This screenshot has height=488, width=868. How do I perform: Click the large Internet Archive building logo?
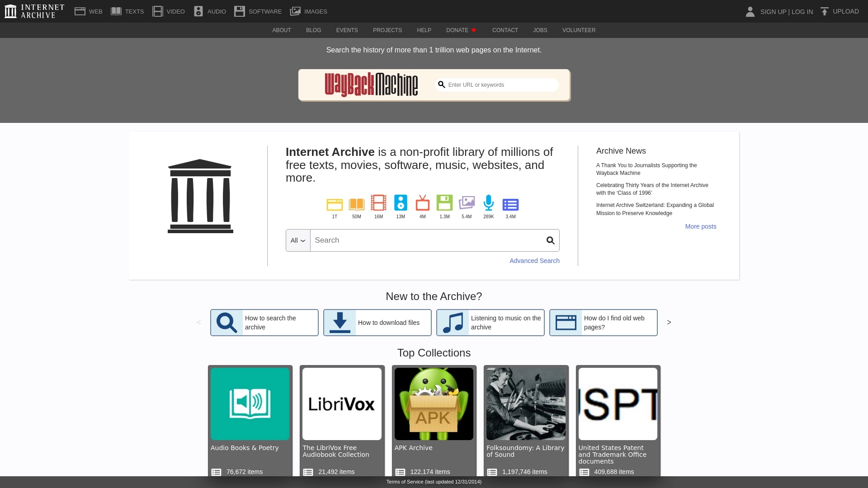tap(200, 196)
